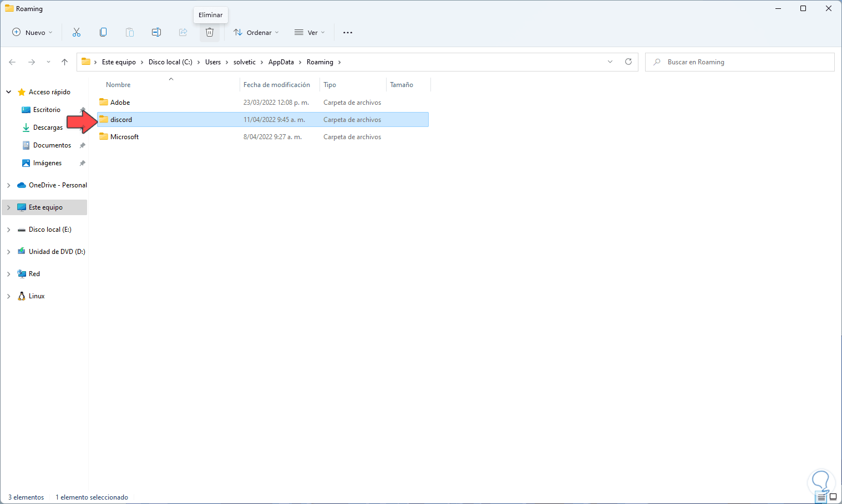Expand the Disco local (E:) node
Screen dimensions: 842x504
click(x=9, y=230)
